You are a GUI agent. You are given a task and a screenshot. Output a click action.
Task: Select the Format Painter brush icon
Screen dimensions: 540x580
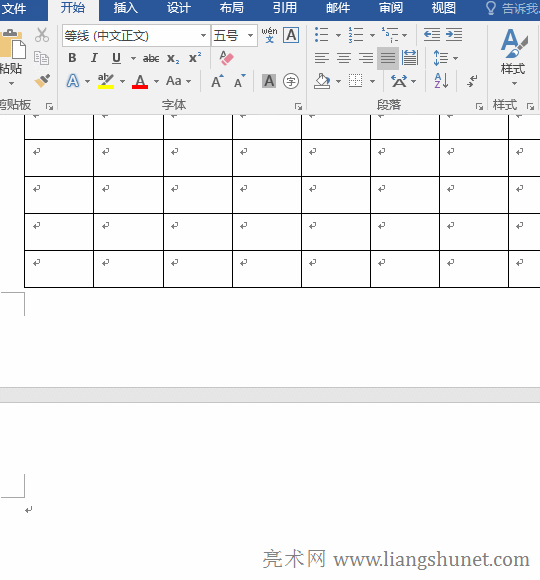click(x=42, y=81)
